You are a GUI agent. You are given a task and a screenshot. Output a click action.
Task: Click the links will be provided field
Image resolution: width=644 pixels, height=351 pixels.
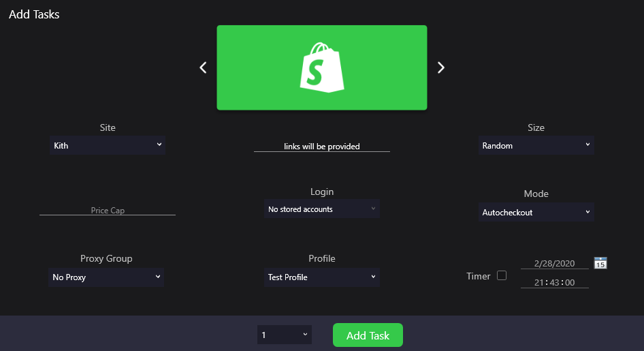point(321,147)
